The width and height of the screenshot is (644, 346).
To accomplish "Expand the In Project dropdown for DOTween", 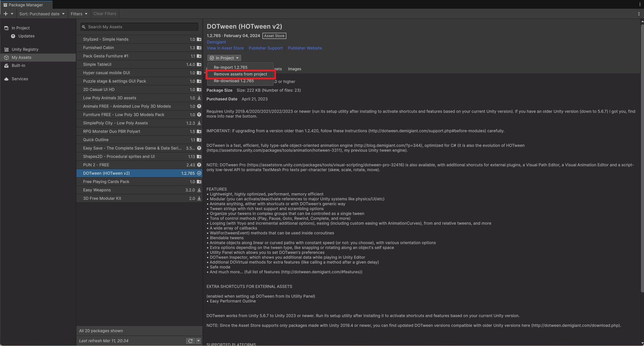I will click(224, 58).
